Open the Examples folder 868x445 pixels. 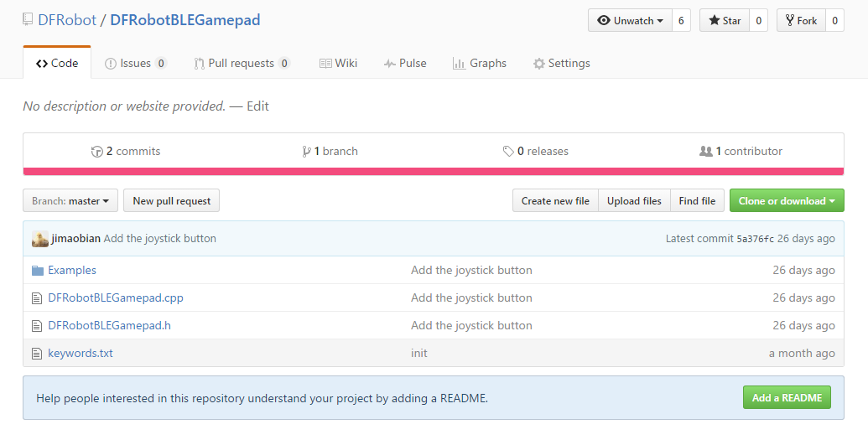tap(72, 270)
